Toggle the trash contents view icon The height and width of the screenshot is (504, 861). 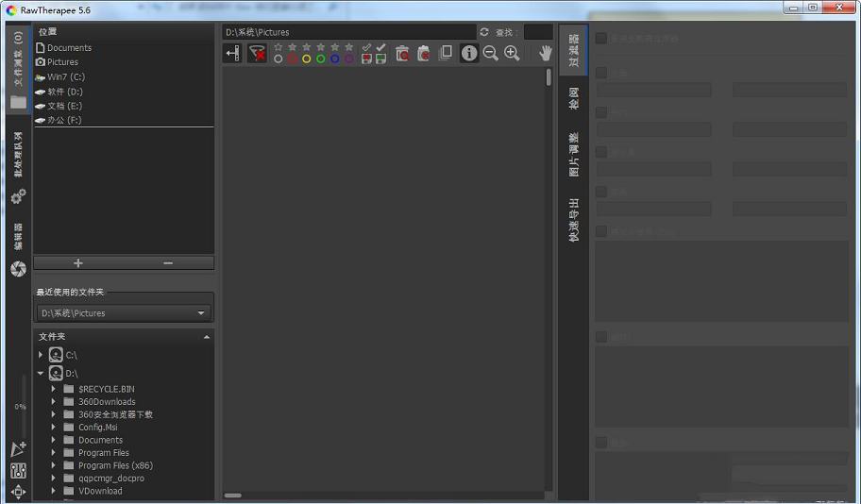click(402, 54)
